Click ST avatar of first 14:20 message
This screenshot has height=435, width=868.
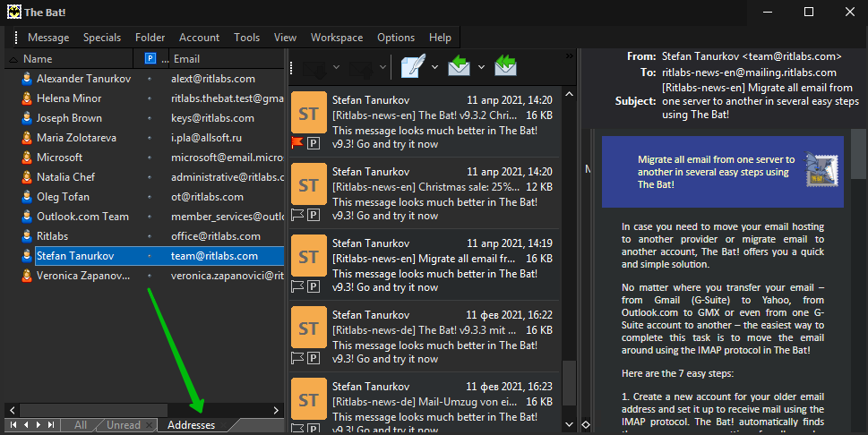click(x=308, y=114)
